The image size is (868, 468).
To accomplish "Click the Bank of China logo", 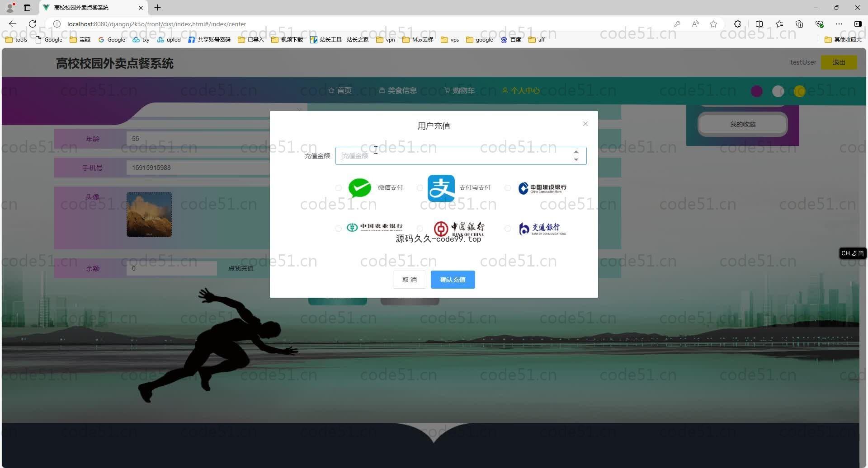I will 459,229.
